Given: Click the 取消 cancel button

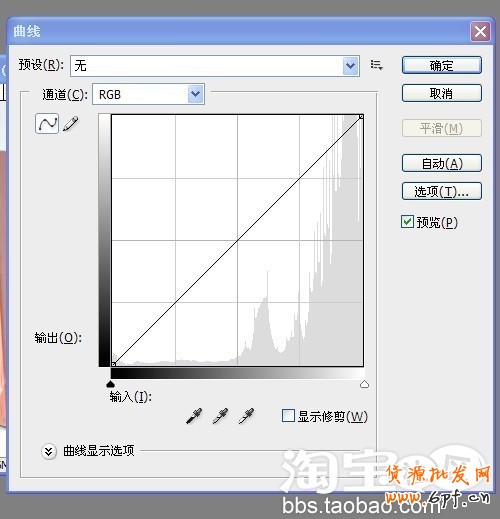Looking at the screenshot, I should point(442,93).
